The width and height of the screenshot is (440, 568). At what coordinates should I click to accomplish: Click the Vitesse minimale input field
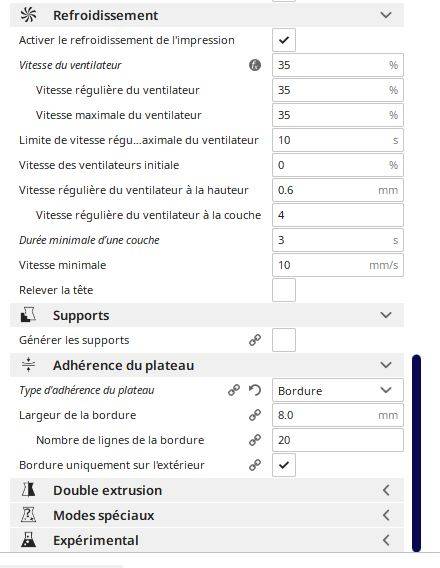pyautogui.click(x=338, y=265)
